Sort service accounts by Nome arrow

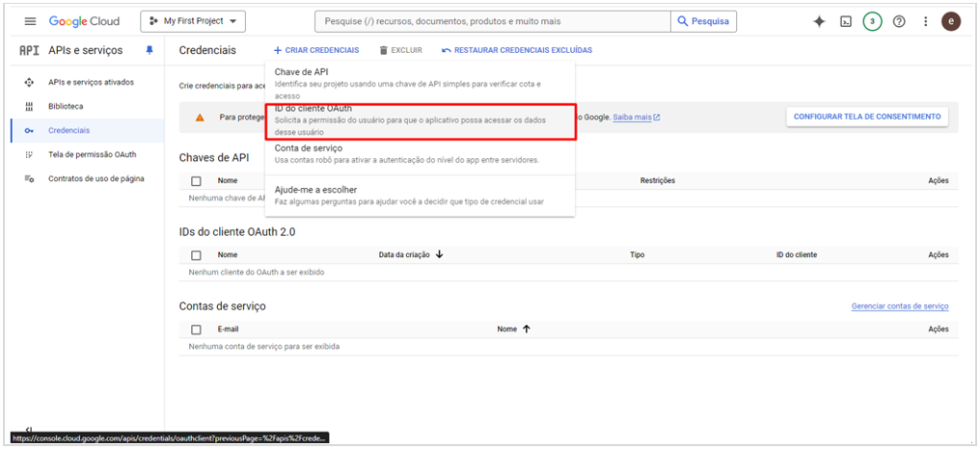click(x=527, y=330)
